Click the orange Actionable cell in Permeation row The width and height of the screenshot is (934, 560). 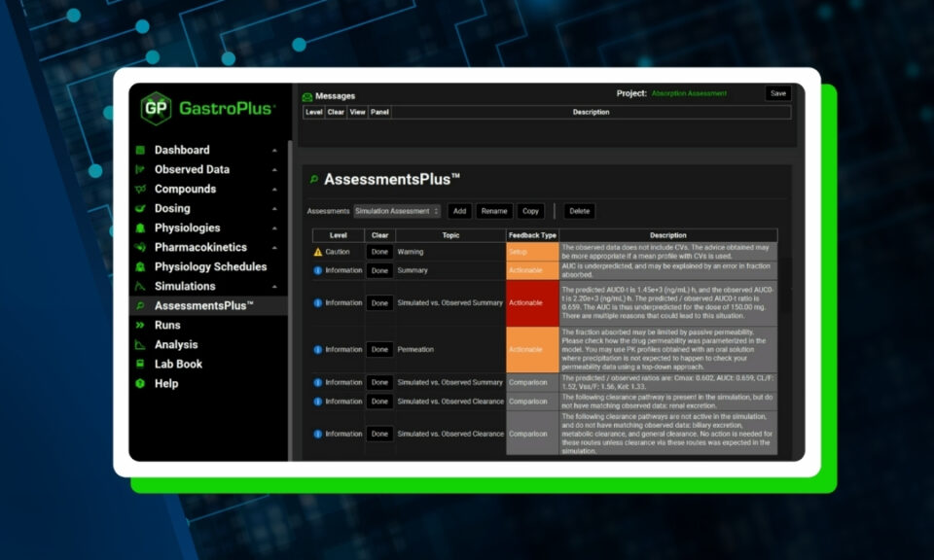[x=532, y=349]
